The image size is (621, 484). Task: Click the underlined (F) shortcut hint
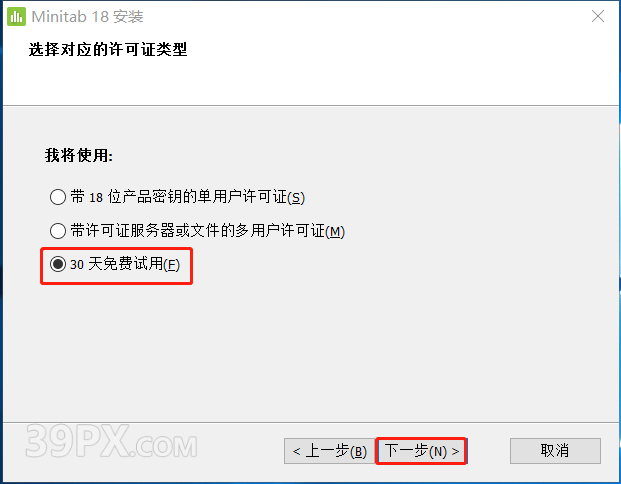pyautogui.click(x=171, y=265)
